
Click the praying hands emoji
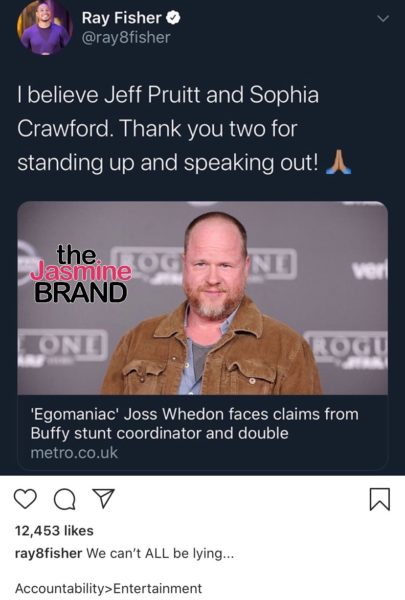click(338, 162)
